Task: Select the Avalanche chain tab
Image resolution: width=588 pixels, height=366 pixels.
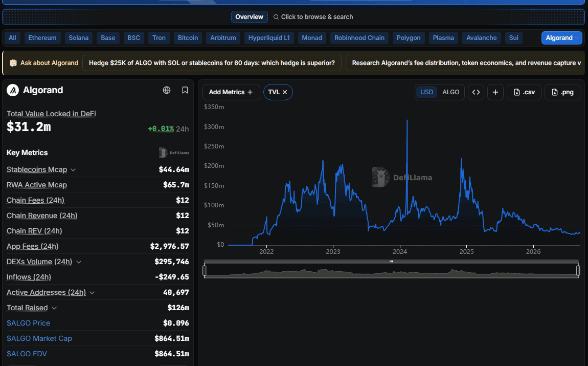Action: (482, 38)
